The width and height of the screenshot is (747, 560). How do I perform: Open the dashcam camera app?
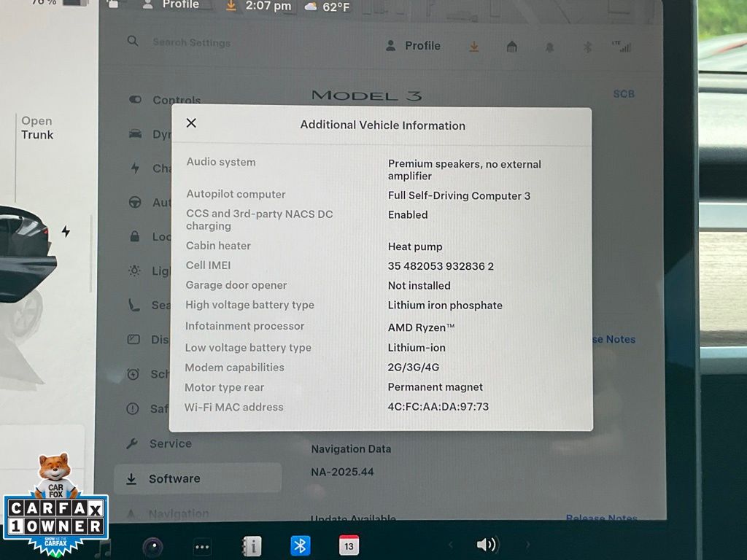coord(152,546)
